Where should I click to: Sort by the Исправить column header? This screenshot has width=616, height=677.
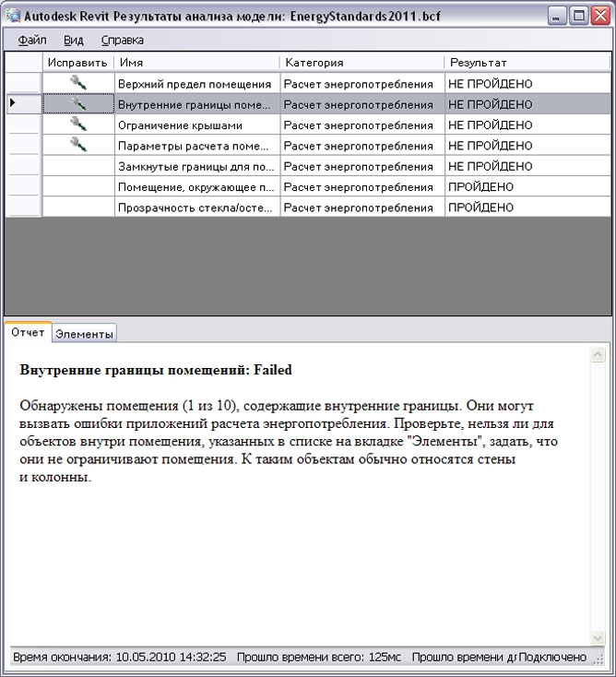(78, 63)
